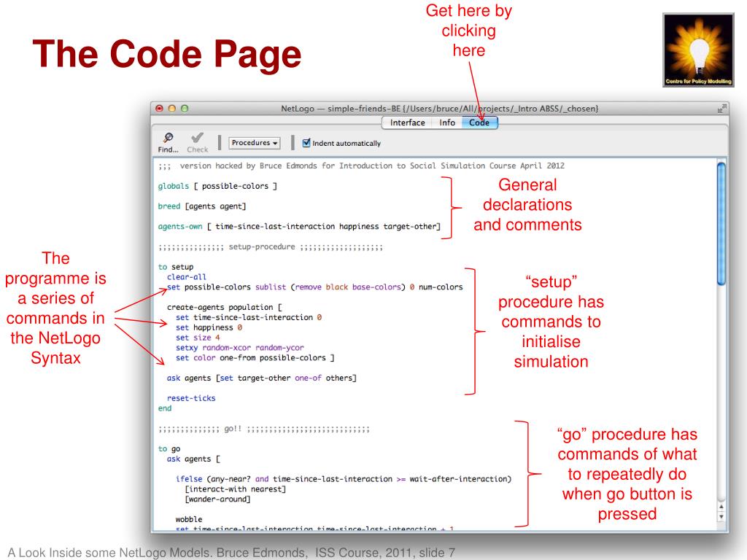747x560 pixels.
Task: Click the '[wander-around]' line
Action: 217,499
